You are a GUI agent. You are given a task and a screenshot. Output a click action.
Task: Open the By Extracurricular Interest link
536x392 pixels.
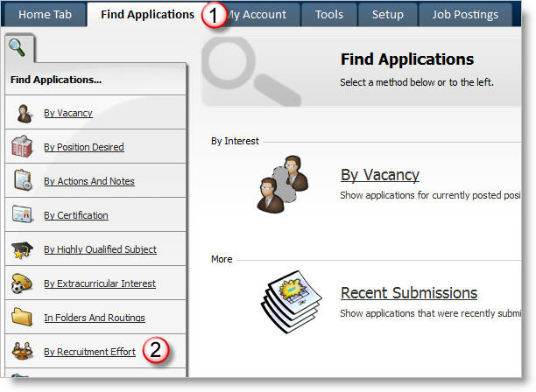point(100,283)
